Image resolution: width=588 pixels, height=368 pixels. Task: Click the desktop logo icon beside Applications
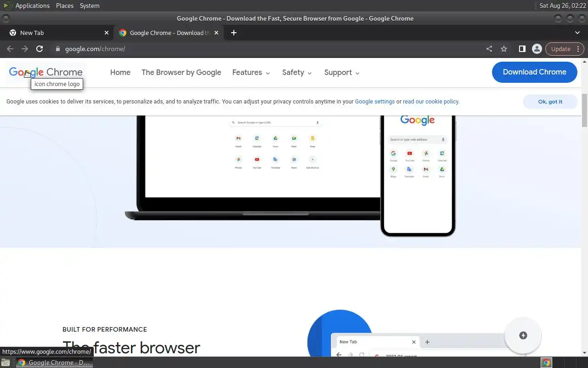[x=8, y=6]
